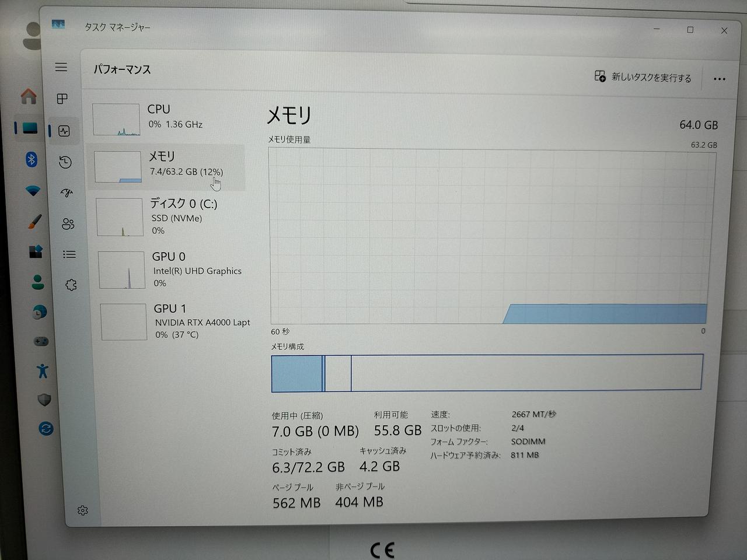This screenshot has width=747, height=560.
Task: Open the Users page icon
Action: [x=68, y=223]
